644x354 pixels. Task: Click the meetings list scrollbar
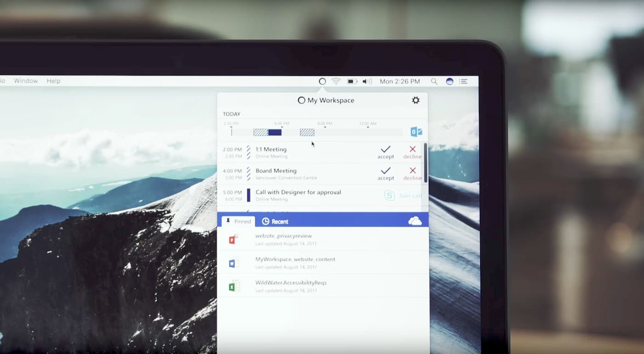tap(425, 163)
